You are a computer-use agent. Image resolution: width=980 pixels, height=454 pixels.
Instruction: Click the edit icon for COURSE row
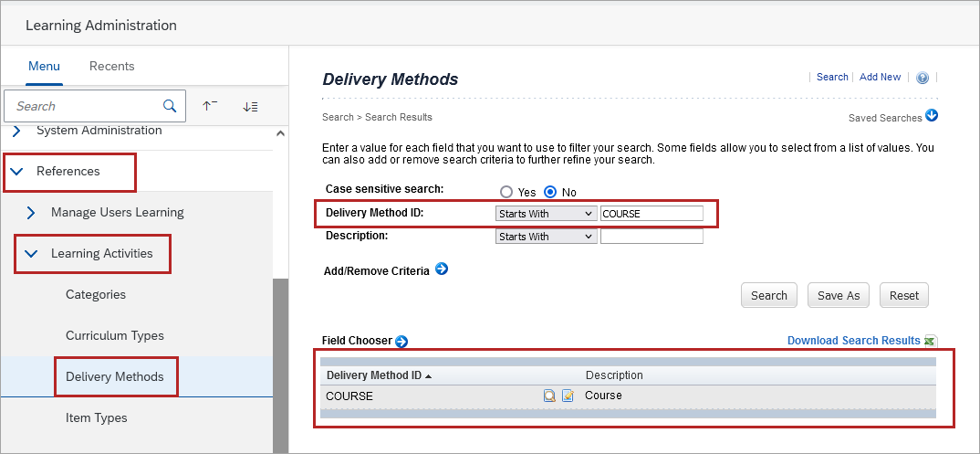(568, 396)
